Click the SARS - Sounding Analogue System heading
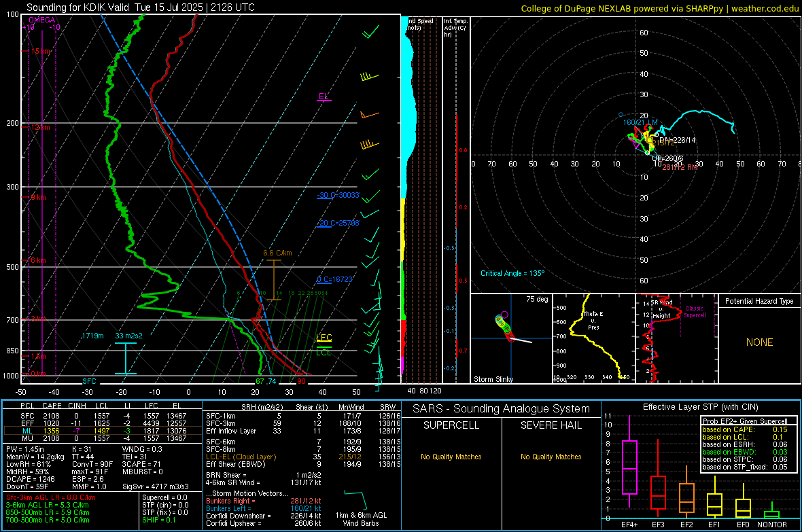Image resolution: width=802 pixels, height=532 pixels. [502, 409]
